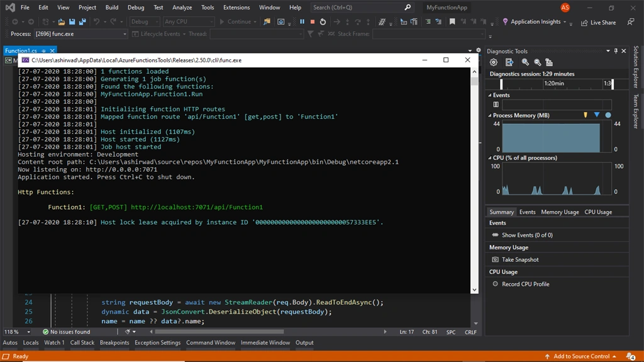
Task: Toggle the snapshot marker blue triangle
Action: coord(597,115)
